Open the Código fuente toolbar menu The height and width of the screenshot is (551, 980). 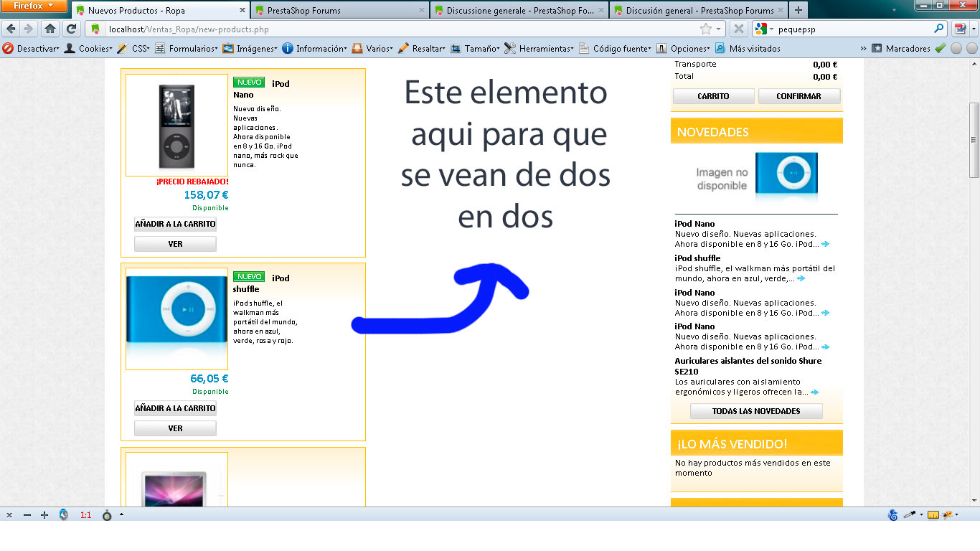616,49
